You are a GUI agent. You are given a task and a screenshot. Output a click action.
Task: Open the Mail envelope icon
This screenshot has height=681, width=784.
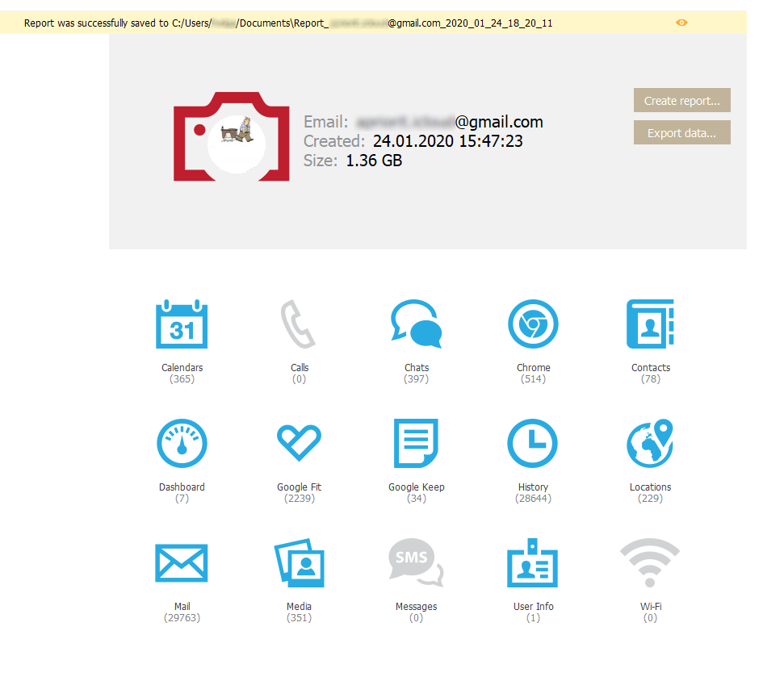point(182,563)
